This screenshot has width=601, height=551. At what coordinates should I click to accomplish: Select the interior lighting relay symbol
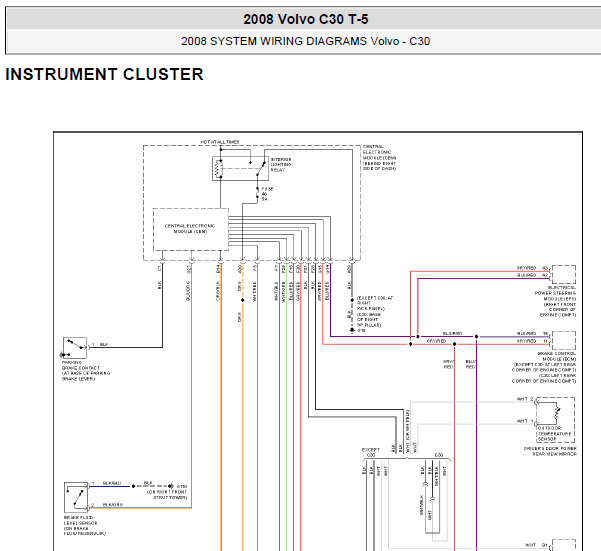[x=240, y=168]
